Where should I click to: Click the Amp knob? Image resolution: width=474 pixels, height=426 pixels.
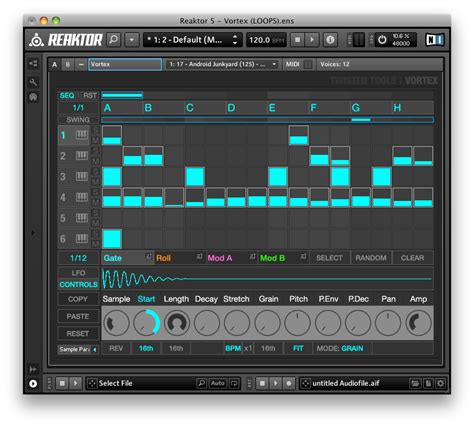[x=418, y=323]
